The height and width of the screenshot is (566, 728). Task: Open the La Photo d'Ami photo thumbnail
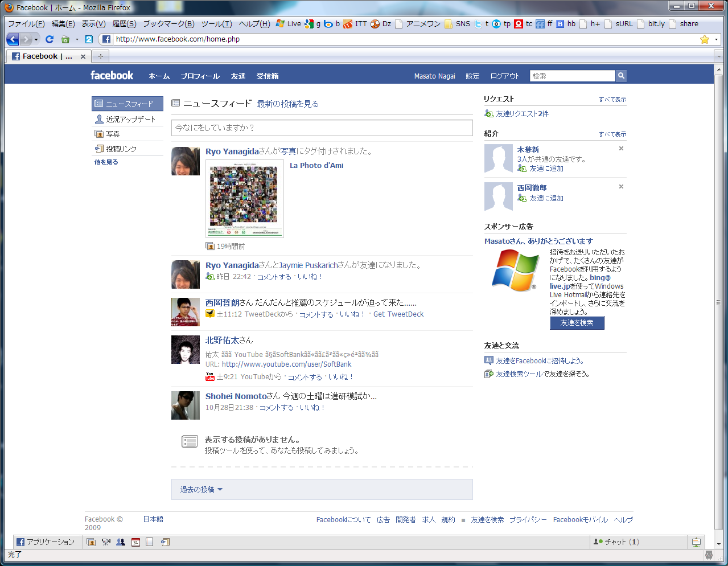pyautogui.click(x=245, y=199)
